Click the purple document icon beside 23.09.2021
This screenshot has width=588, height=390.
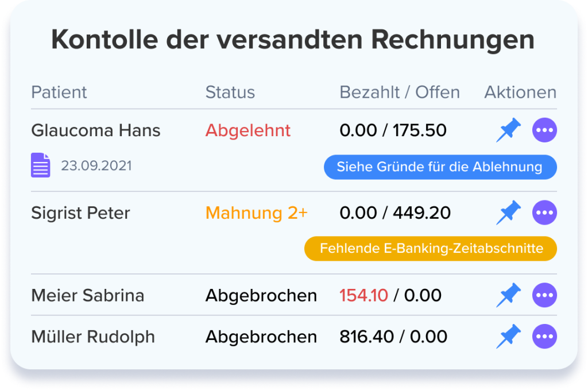(40, 167)
